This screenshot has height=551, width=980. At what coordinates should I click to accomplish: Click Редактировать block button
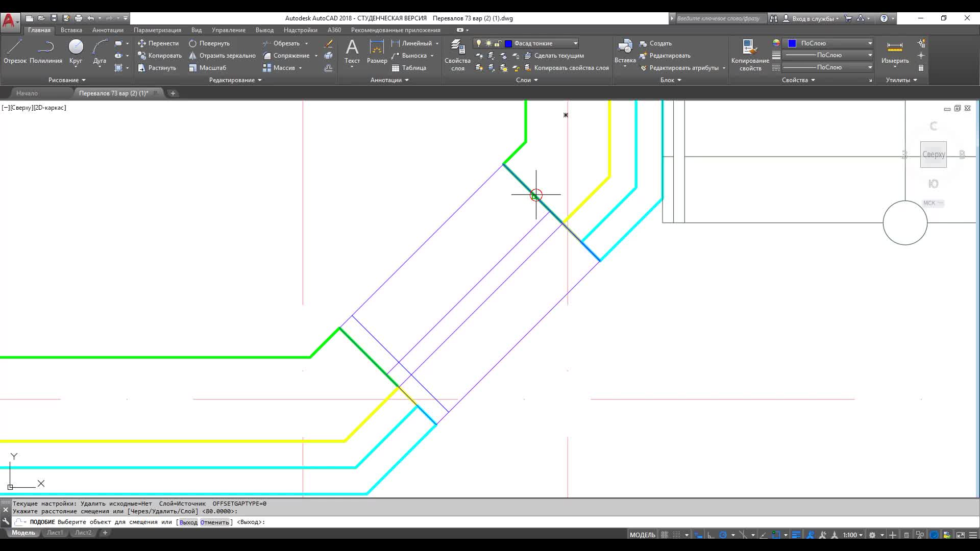pyautogui.click(x=665, y=56)
